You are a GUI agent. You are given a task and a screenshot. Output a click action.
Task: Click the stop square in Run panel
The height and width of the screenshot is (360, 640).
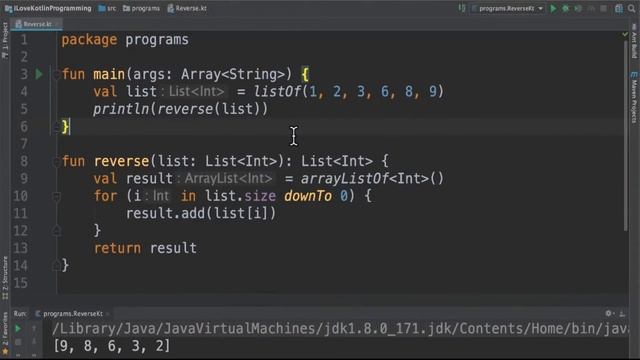point(18,342)
